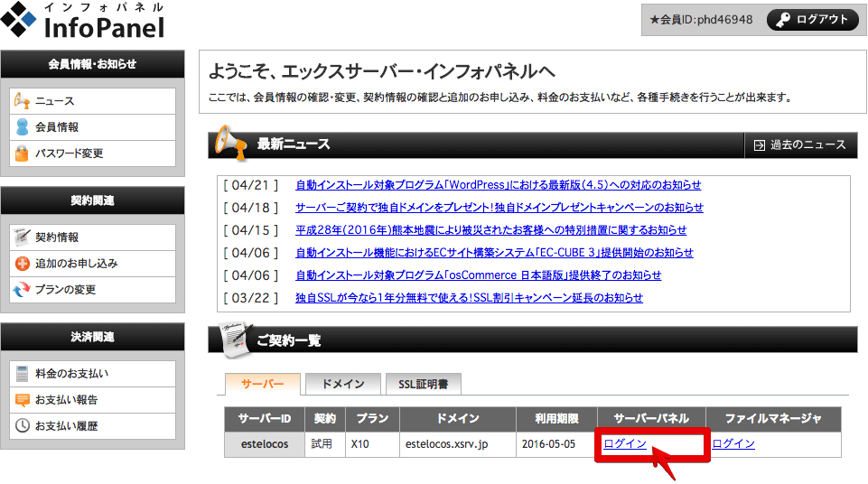
Task: Select the サーバー tab
Action: click(x=263, y=384)
